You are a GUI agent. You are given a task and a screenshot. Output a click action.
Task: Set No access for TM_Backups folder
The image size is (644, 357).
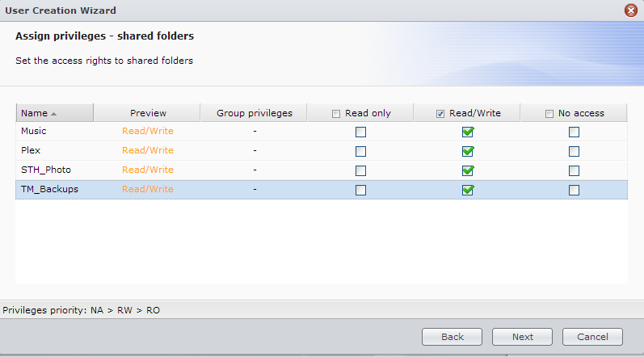574,190
